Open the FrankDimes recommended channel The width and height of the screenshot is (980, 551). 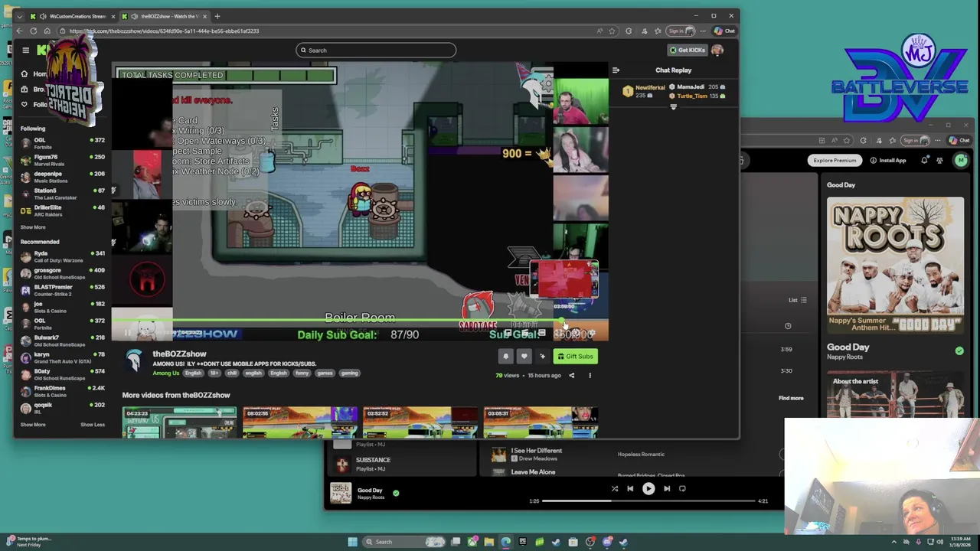63,391
